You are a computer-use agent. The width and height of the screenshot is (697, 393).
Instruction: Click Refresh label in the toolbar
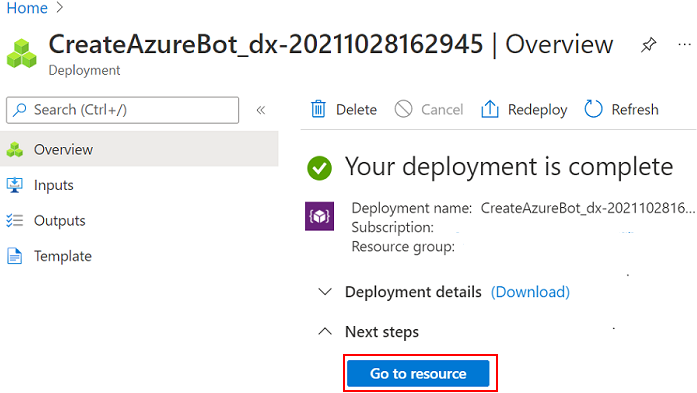pyautogui.click(x=635, y=109)
